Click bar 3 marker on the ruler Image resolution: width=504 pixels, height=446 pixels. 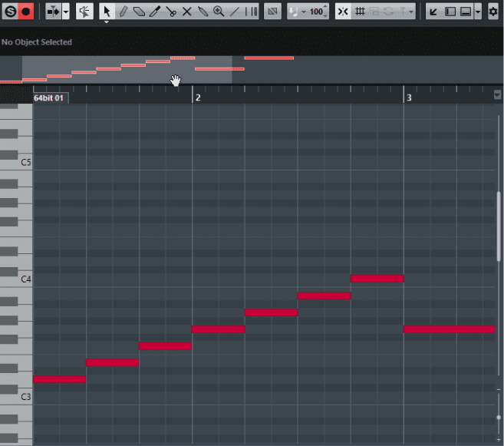tap(408, 97)
